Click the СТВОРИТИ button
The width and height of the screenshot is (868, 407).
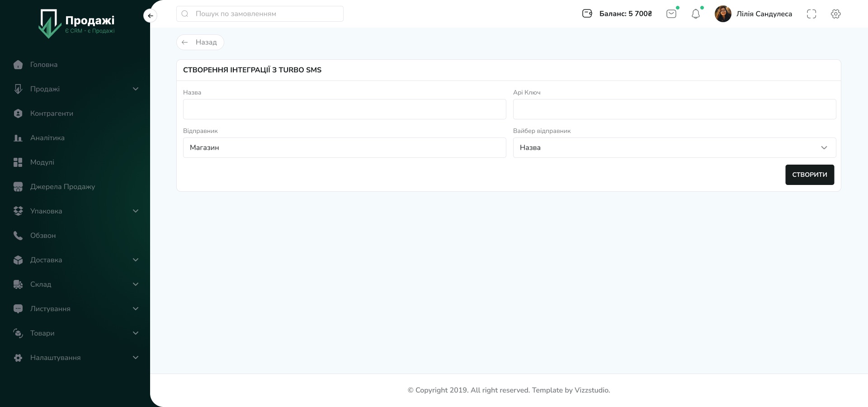coord(810,175)
